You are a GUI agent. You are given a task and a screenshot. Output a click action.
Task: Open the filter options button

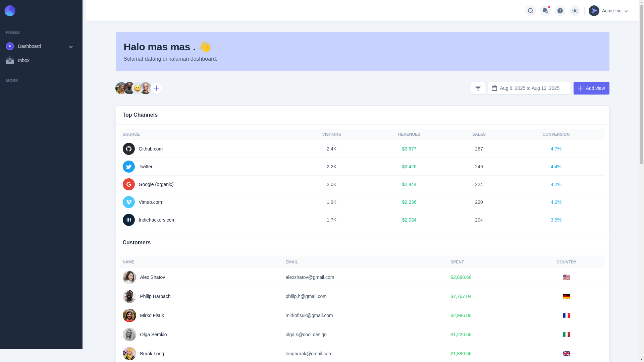478,88
